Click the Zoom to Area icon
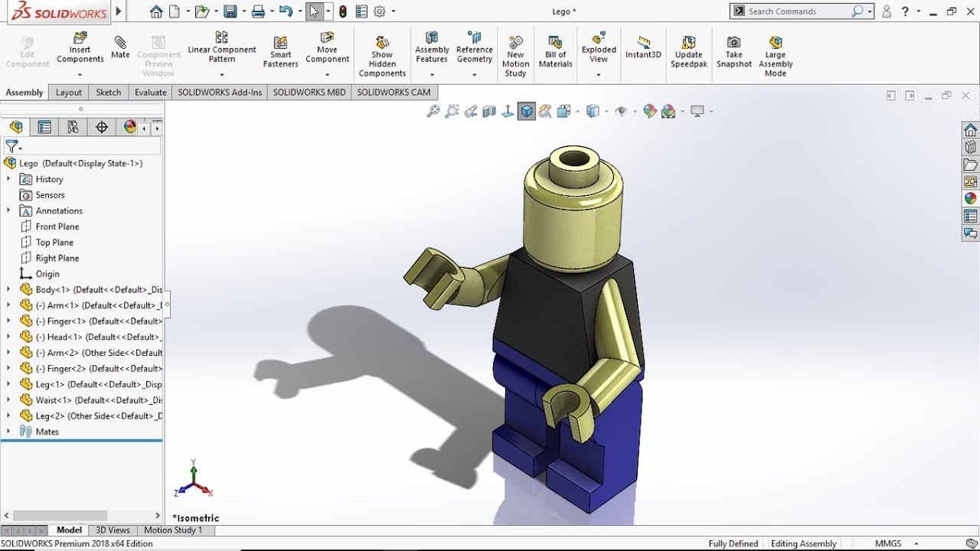Viewport: 980px width, 551px height. coord(452,112)
